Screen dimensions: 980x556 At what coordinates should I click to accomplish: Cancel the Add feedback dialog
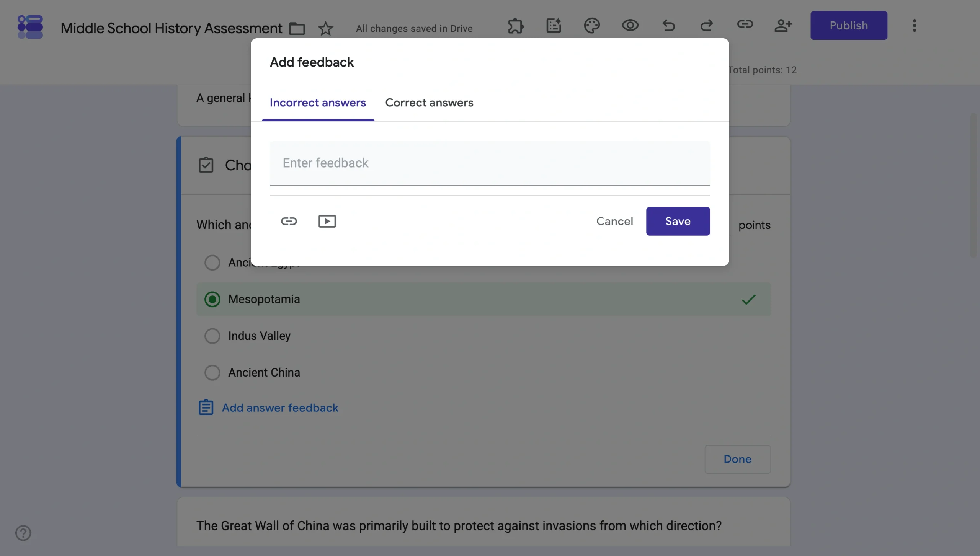tap(614, 221)
